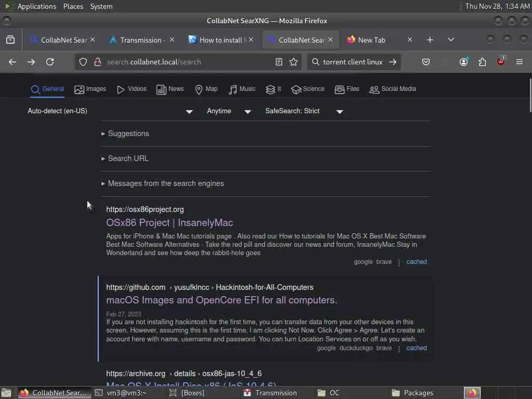532x399 pixels.
Task: Toggle reader view icon
Action: pyautogui.click(x=279, y=62)
